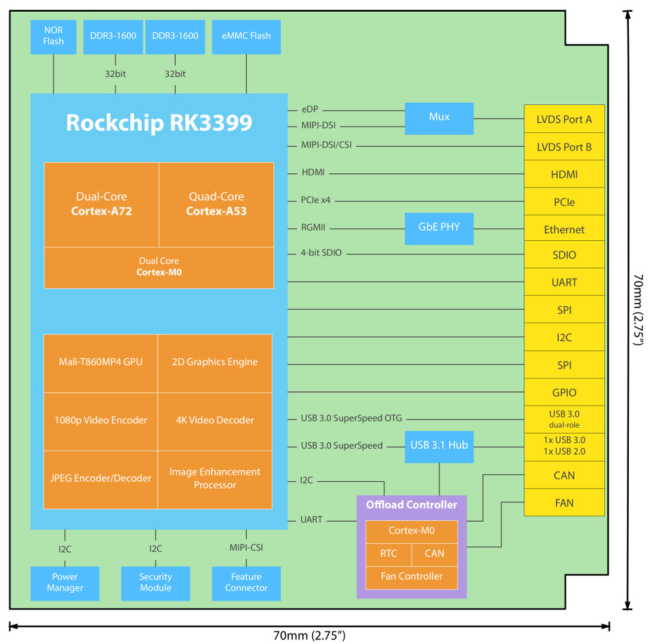Open the Mali-T860MP4 GPU block
This screenshot has height=644, width=651.
(x=100, y=363)
